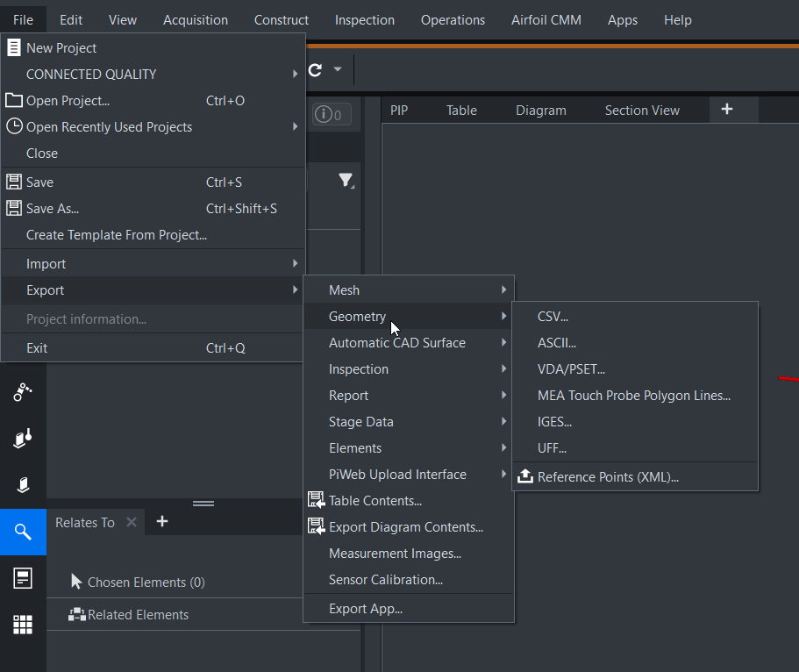Choose CSV... from Geometry export

coord(553,317)
